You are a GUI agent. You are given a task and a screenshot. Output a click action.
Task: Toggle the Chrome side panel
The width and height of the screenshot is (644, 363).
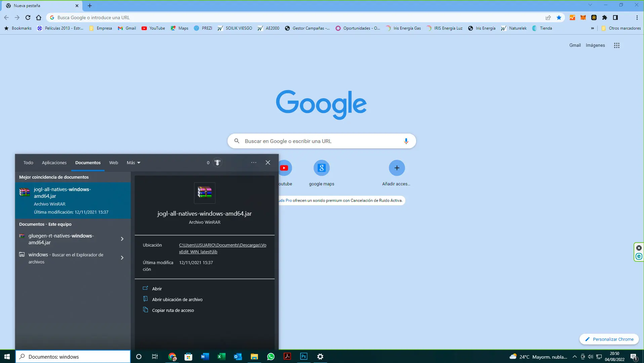pyautogui.click(x=615, y=17)
